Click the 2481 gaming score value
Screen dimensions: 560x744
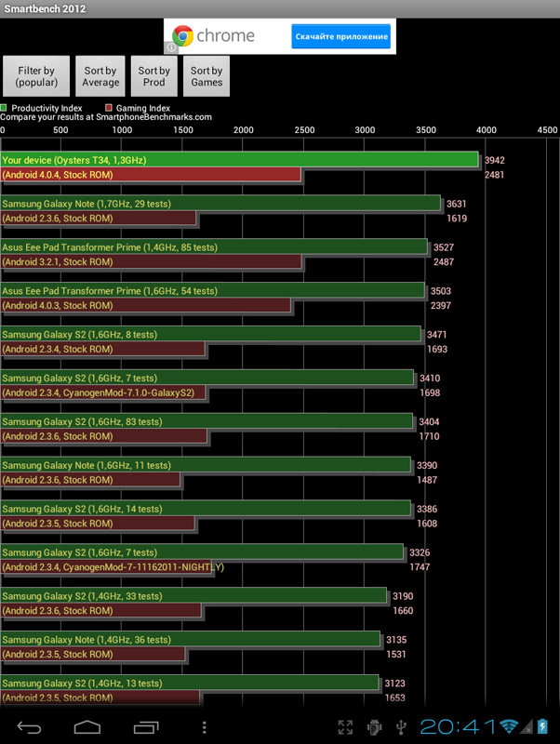point(494,175)
